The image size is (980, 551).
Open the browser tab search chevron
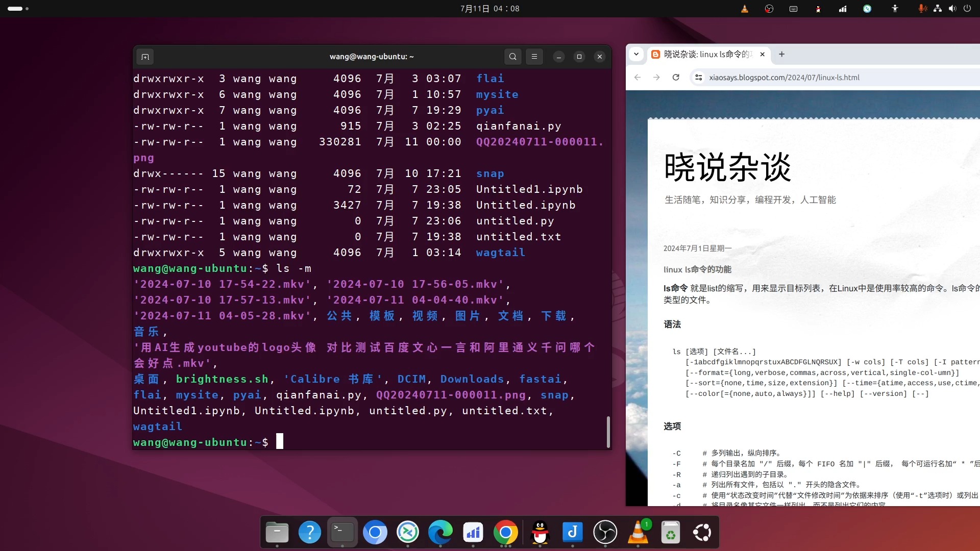636,54
